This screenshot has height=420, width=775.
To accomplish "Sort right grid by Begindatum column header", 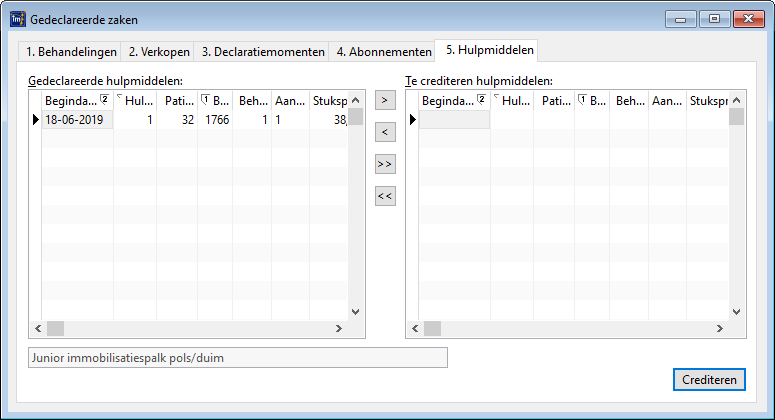I will pyautogui.click(x=448, y=101).
